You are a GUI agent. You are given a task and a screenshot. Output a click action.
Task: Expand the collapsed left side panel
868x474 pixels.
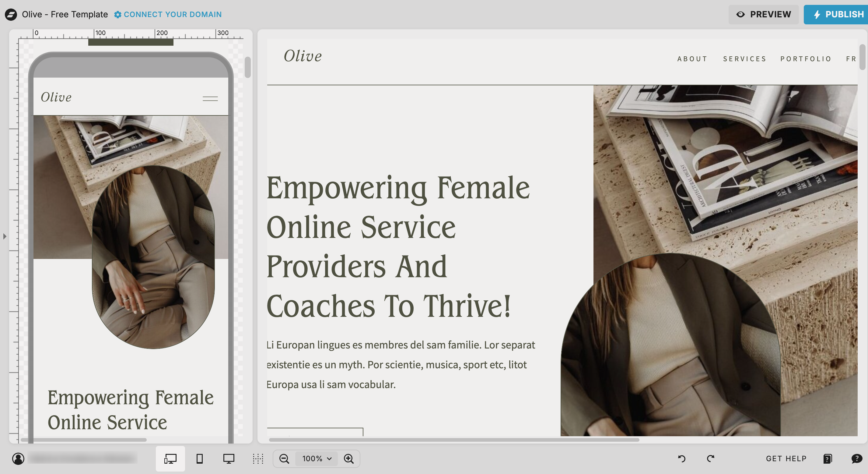[x=4, y=236]
